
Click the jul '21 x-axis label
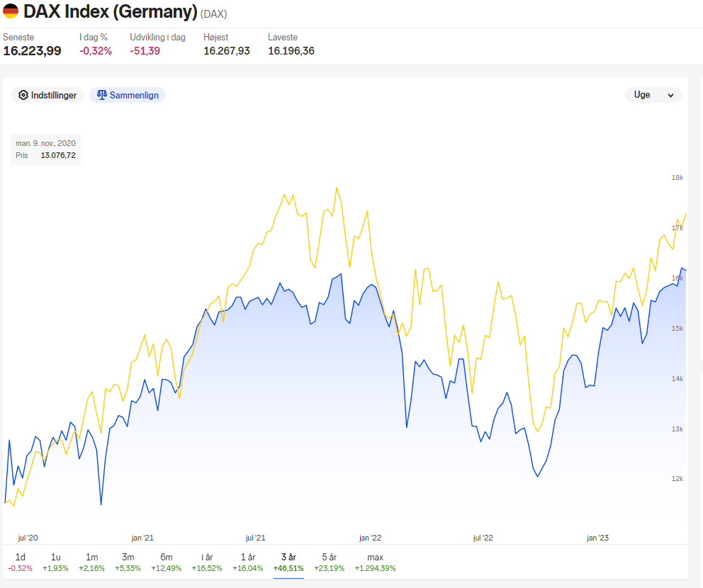pos(256,538)
